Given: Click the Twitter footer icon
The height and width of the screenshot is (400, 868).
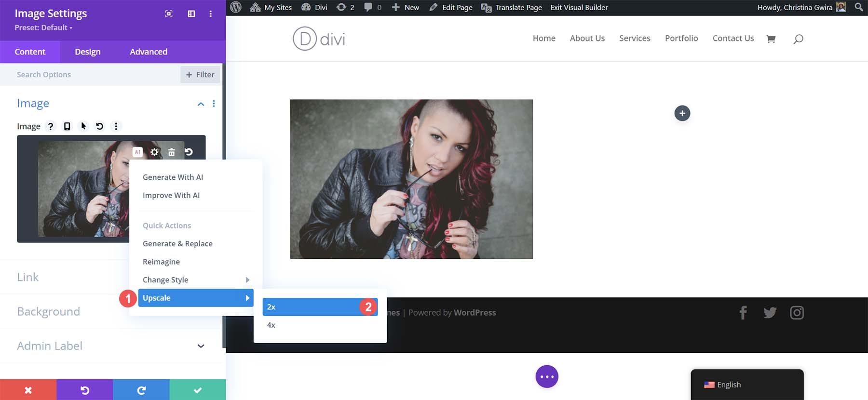Looking at the screenshot, I should click(x=770, y=313).
